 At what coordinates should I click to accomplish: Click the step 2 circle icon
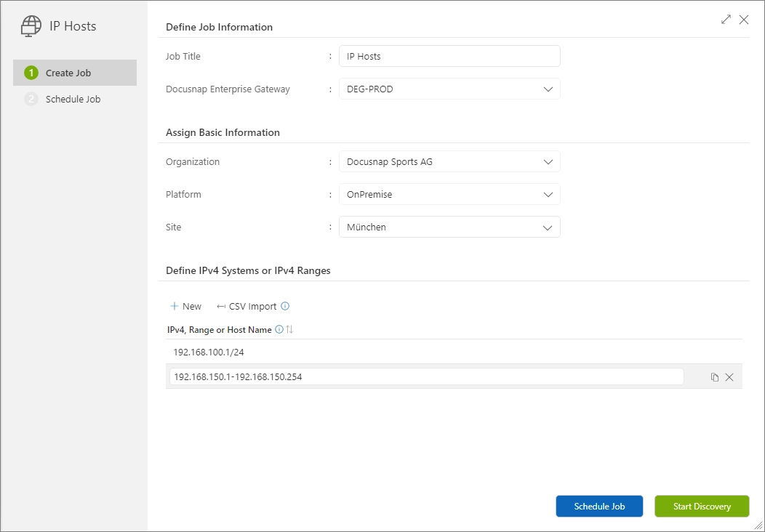click(31, 99)
